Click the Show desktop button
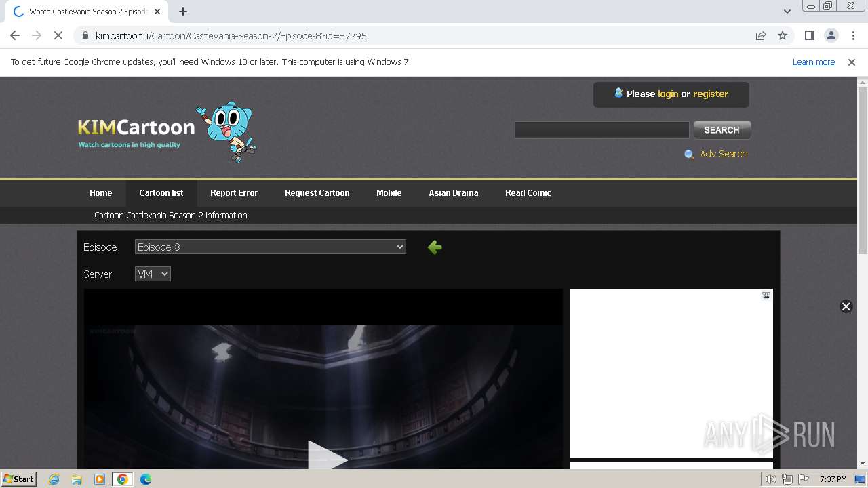Image resolution: width=868 pixels, height=488 pixels. point(861,479)
